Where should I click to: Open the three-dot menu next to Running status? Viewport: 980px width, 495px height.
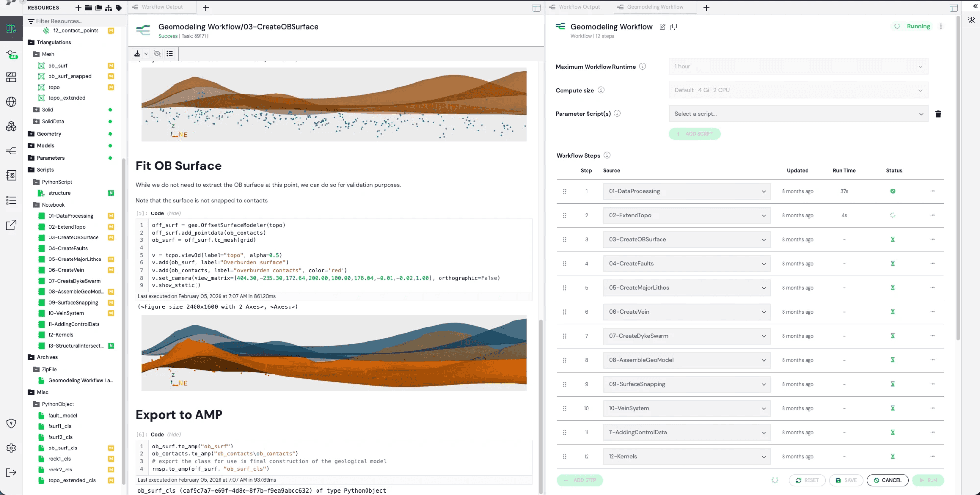tap(941, 26)
